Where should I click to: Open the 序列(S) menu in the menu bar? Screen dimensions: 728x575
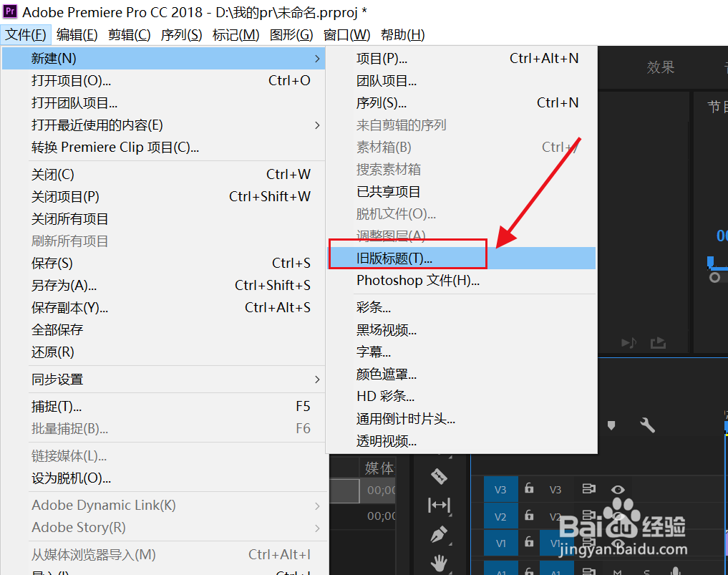[181, 35]
